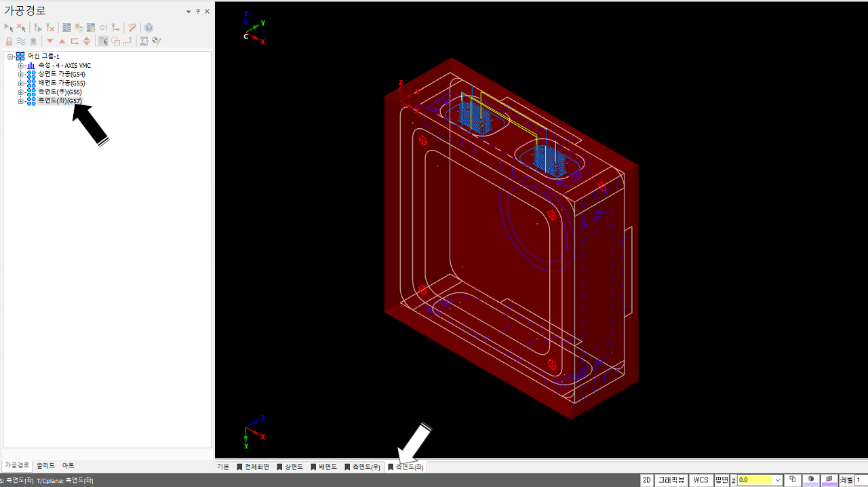Open Simulator options icon
The image size is (868, 487).
[91, 28]
